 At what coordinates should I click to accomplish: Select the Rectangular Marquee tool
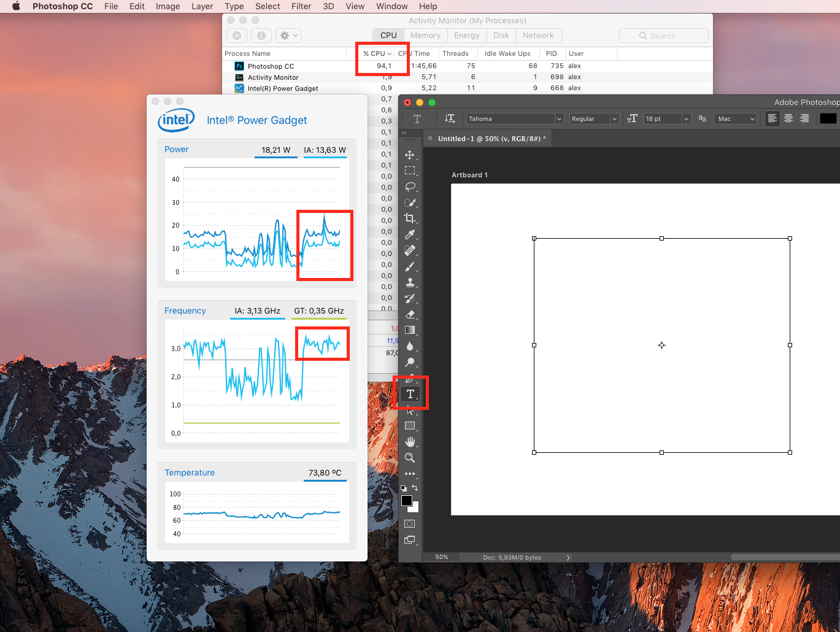[410, 171]
